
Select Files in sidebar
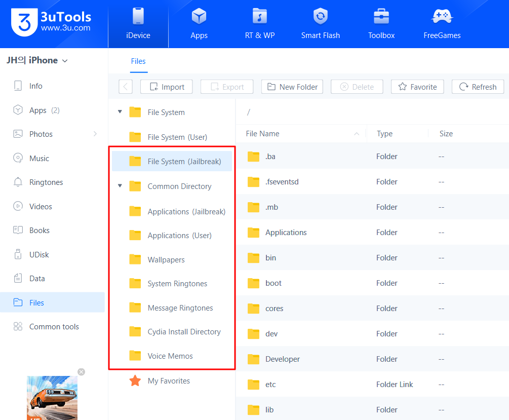point(52,302)
